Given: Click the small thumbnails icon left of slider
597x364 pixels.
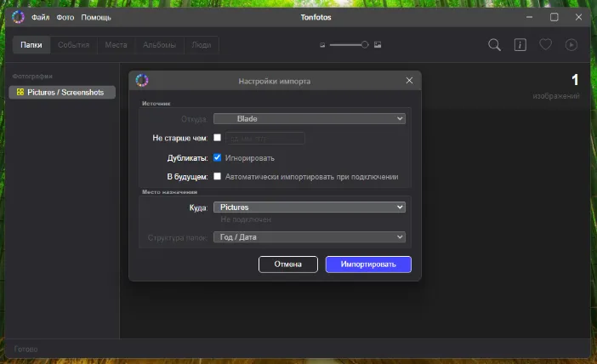Looking at the screenshot, I should (321, 44).
